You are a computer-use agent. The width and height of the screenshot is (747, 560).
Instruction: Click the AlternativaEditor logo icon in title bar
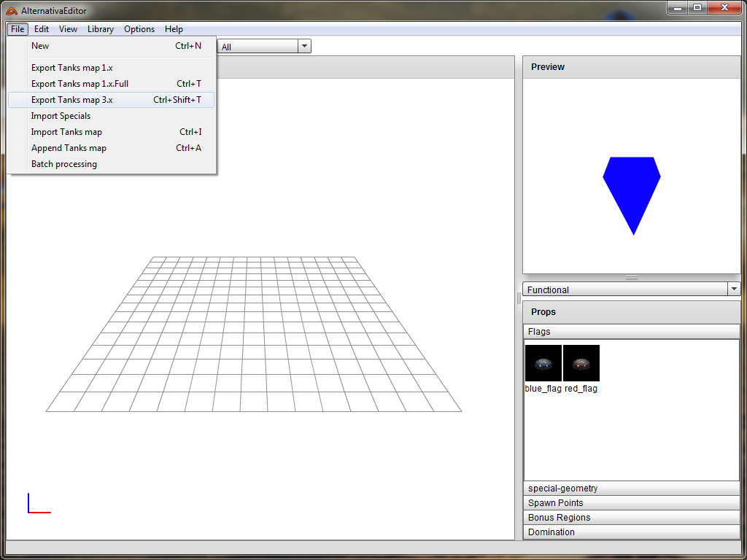12,9
